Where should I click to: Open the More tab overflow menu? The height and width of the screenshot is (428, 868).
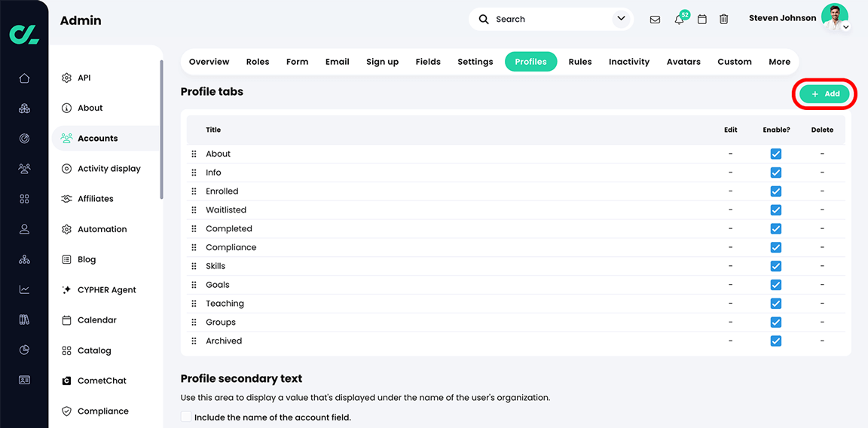point(779,62)
